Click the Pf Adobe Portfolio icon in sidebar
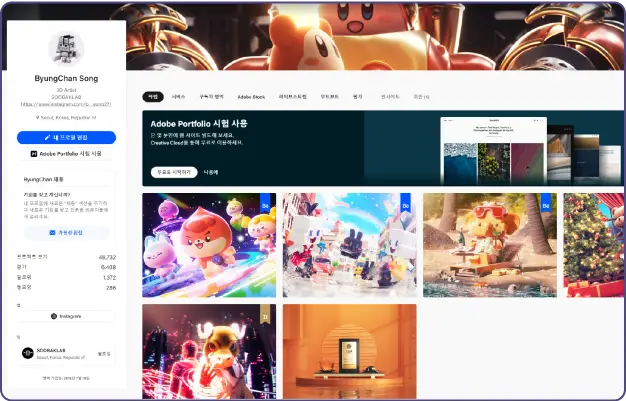The width and height of the screenshot is (626, 401). tap(34, 154)
